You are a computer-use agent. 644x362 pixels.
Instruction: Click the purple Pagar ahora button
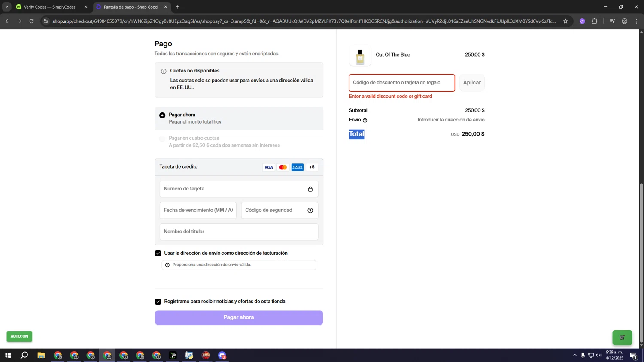click(x=239, y=318)
